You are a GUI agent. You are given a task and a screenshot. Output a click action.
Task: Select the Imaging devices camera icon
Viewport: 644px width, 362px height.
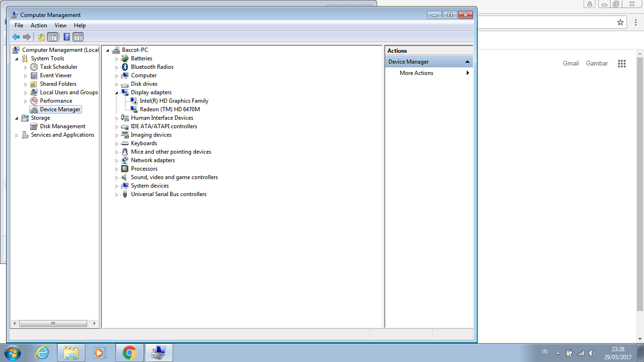pos(125,135)
